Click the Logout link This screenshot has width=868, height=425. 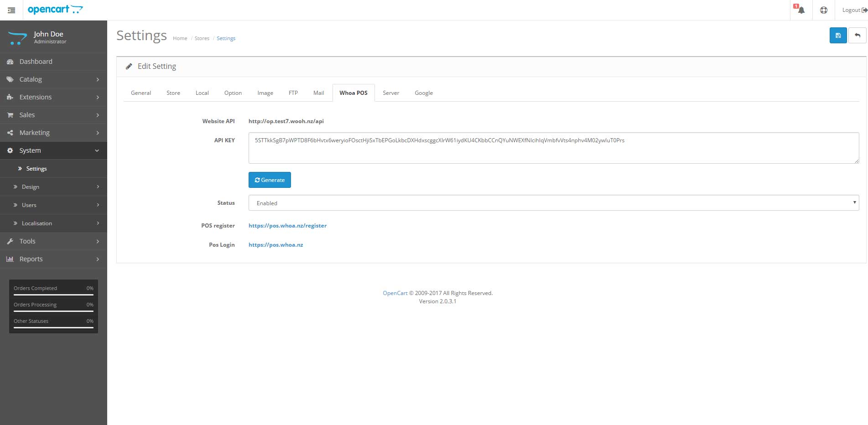pos(855,10)
